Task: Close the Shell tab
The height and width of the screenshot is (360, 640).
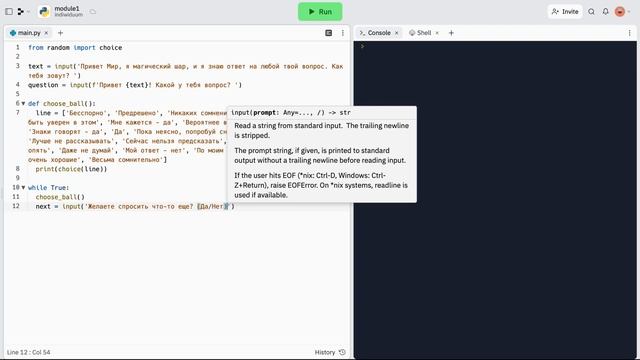Action: (x=437, y=33)
